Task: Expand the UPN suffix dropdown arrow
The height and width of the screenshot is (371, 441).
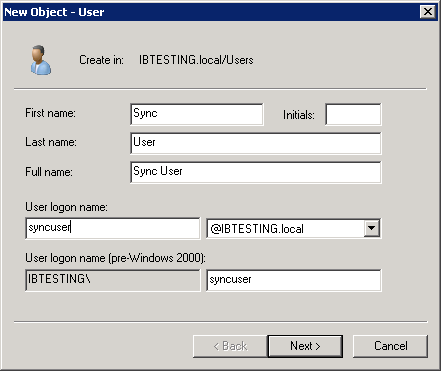Action: pos(372,228)
